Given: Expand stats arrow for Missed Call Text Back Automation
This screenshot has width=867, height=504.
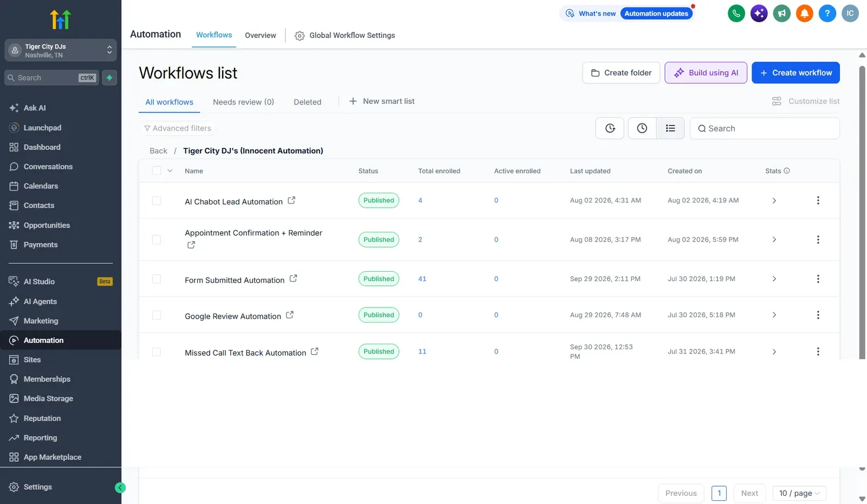Looking at the screenshot, I should [x=774, y=352].
